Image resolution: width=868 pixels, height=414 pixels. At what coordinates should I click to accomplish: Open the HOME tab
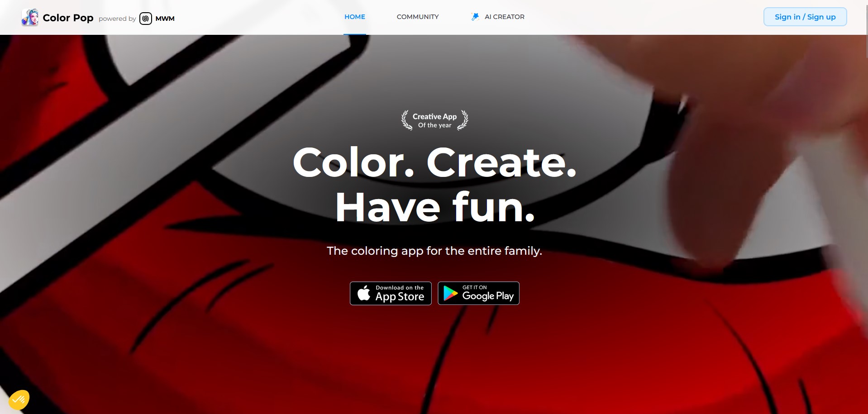[355, 17]
